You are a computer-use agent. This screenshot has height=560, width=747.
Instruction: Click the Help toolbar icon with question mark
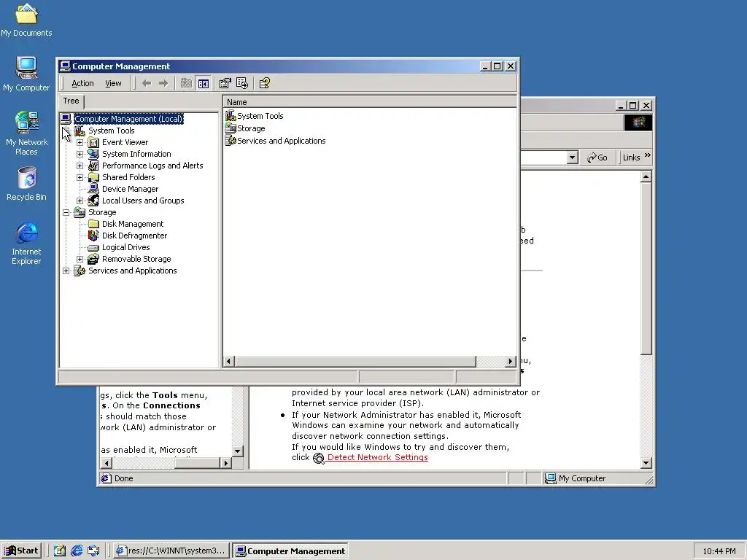click(264, 83)
